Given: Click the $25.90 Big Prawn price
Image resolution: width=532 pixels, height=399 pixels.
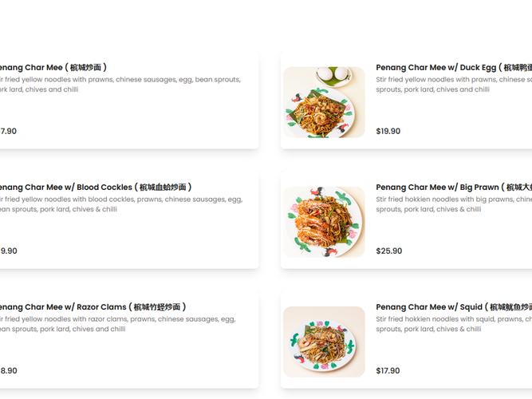Looking at the screenshot, I should click(x=388, y=251).
